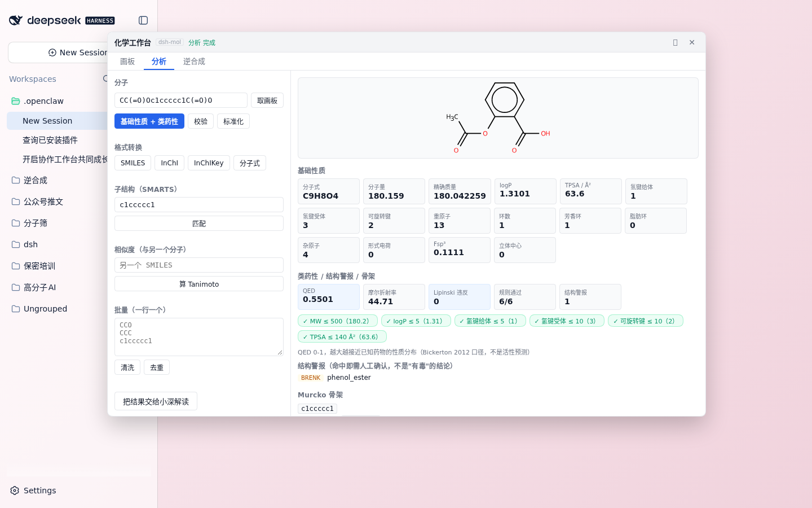Focus the batch SMILES textarea
812x508 pixels.
pos(199,337)
